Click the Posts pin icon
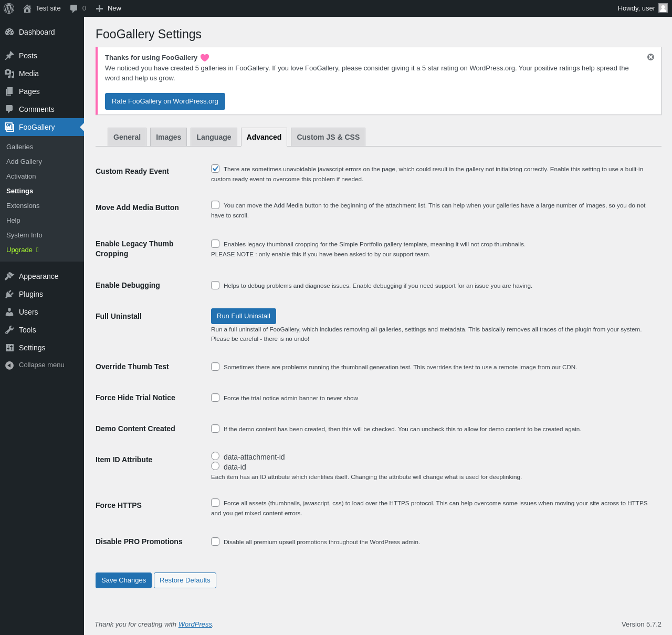This screenshot has height=635, width=672. [9, 56]
